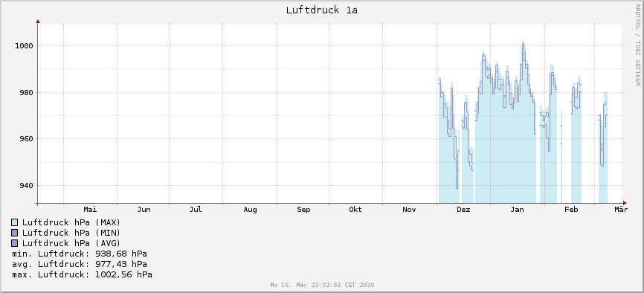Image resolution: width=644 pixels, height=293 pixels.
Task: Click the MAX legend color swatch
Action: click(15, 223)
